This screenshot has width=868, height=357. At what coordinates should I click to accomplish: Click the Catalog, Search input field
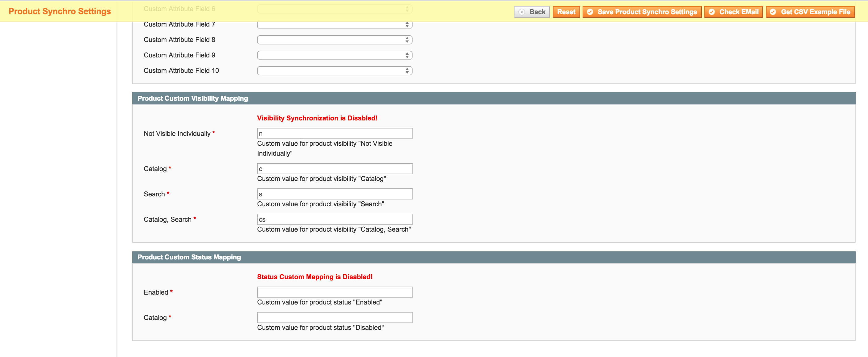(335, 220)
